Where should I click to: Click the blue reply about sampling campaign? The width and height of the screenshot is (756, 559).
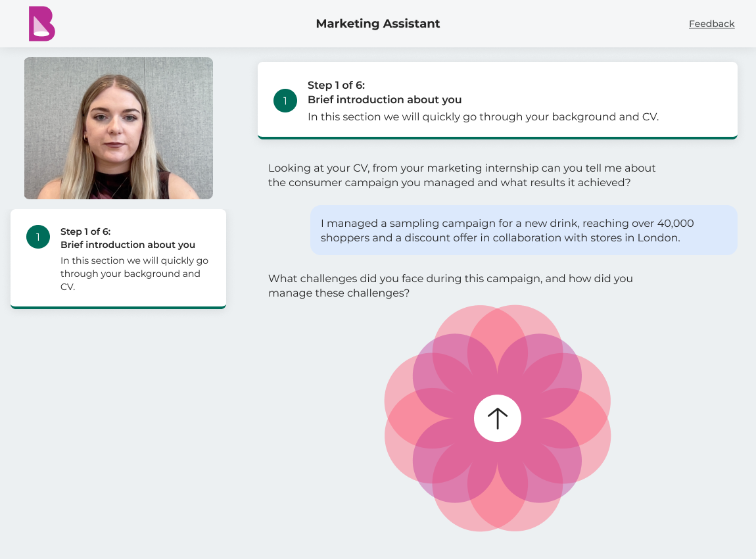click(523, 231)
